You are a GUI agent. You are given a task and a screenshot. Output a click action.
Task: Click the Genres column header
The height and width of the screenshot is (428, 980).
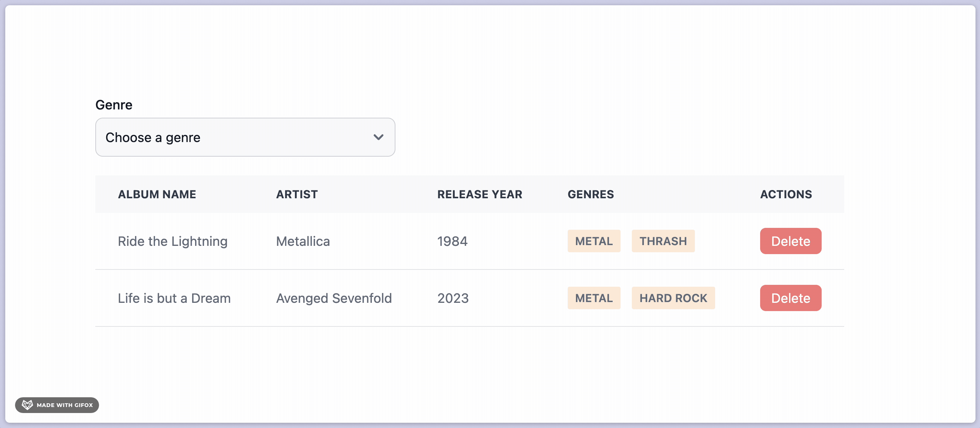[591, 194]
